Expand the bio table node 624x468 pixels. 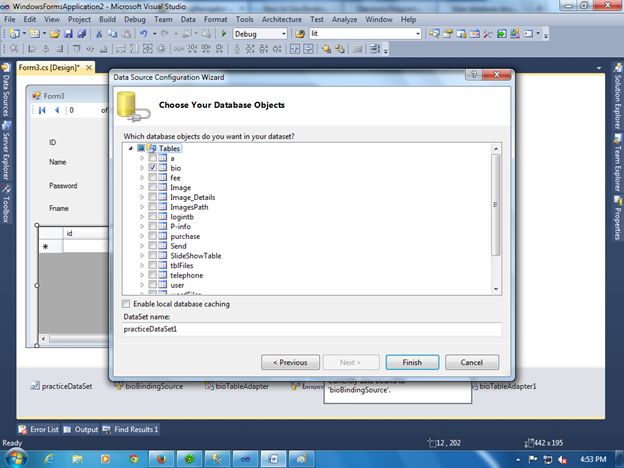[x=142, y=168]
